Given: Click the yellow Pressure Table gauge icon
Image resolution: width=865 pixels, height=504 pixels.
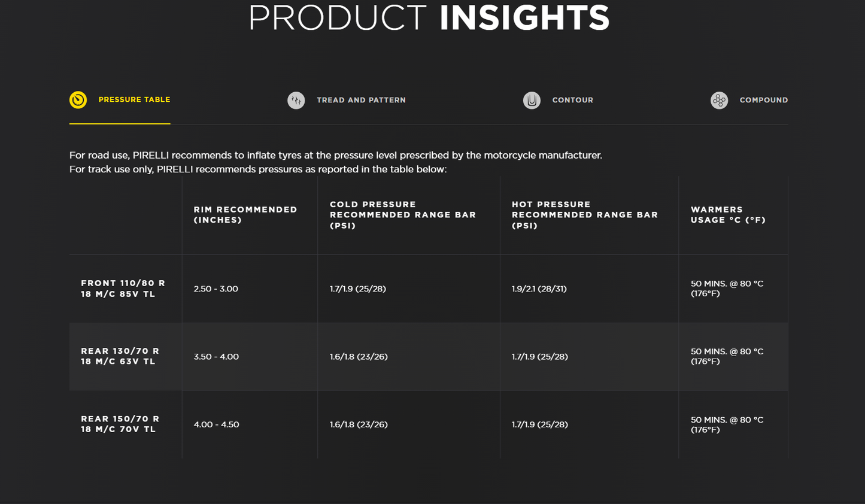Looking at the screenshot, I should [x=78, y=100].
